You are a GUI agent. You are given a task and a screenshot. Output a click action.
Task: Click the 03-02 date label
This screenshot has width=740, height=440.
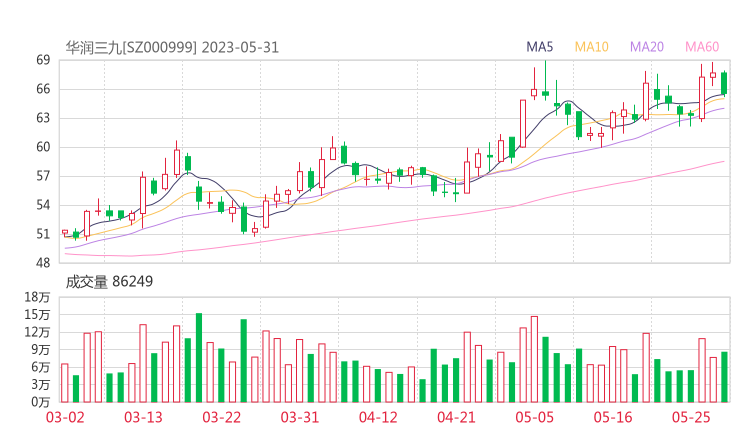click(x=65, y=417)
